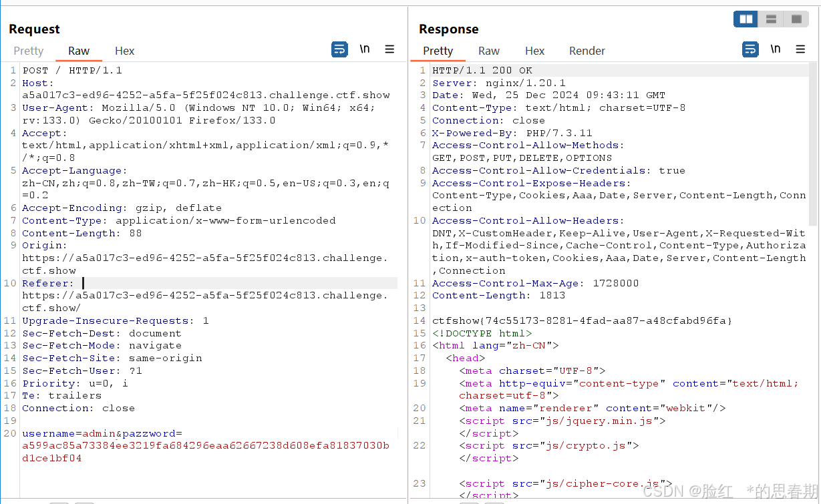Click the Sec-Fetch-Mode: navigate header
The image size is (821, 504).
click(102, 345)
